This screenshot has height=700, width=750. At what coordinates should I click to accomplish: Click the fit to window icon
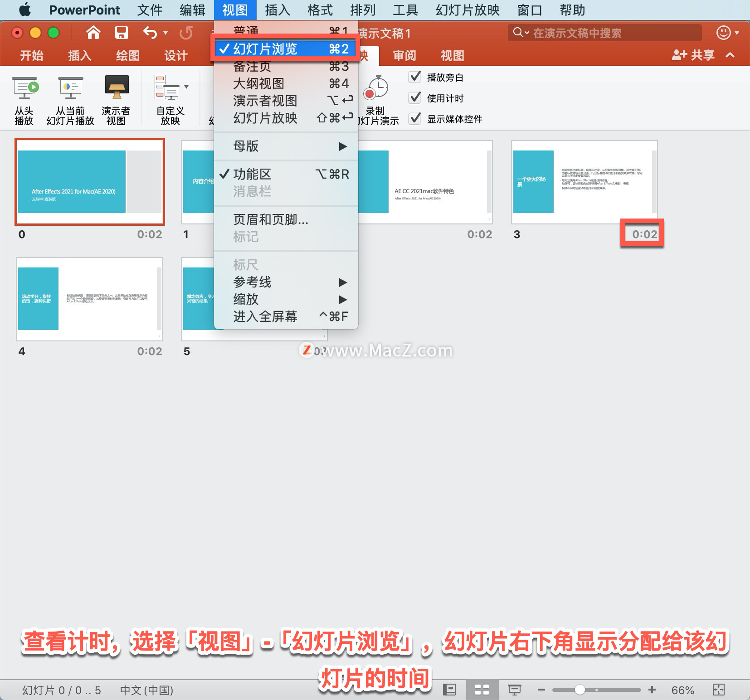(719, 690)
